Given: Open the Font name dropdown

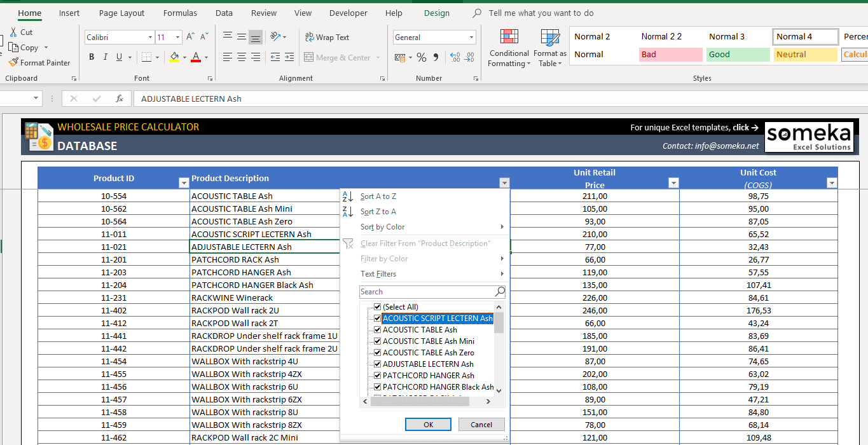Looking at the screenshot, I should (x=151, y=37).
